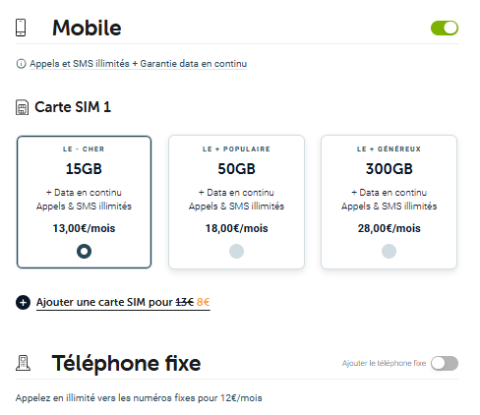
Task: Select the 300GB plan radio button
Action: (389, 251)
